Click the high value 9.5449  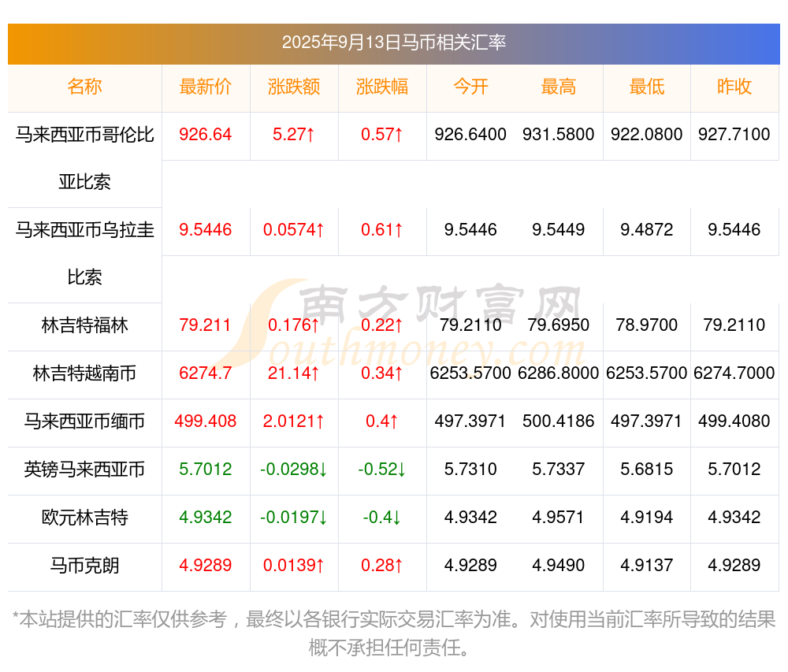pyautogui.click(x=559, y=230)
